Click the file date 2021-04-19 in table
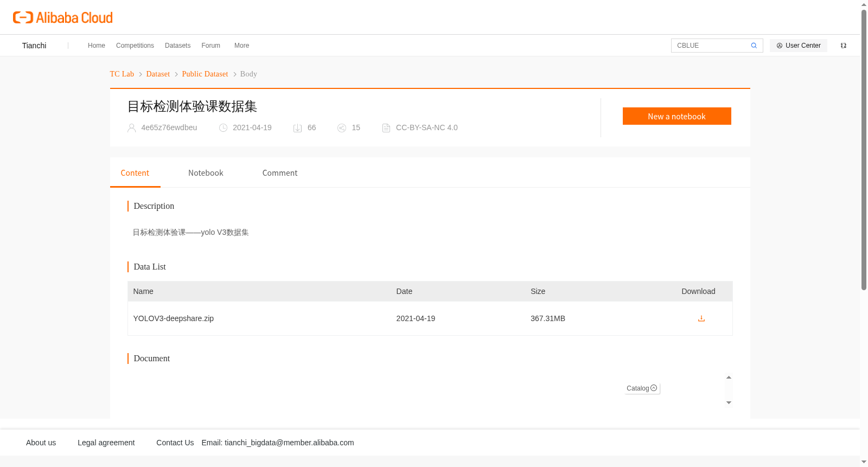The width and height of the screenshot is (868, 467). pos(416,318)
